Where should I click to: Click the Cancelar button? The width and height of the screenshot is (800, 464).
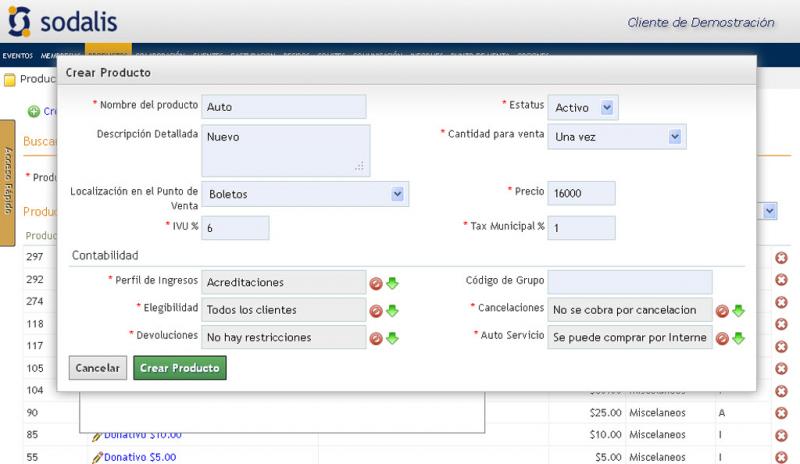98,368
